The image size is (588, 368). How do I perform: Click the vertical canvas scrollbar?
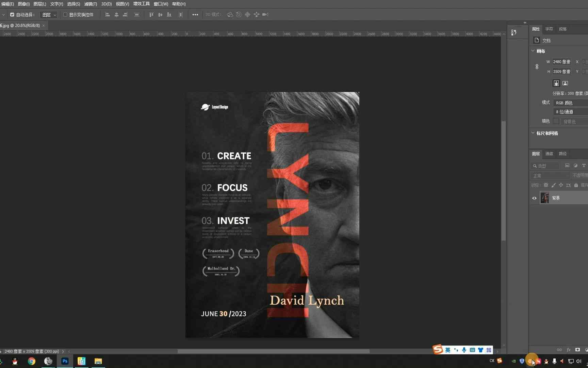coord(504,181)
